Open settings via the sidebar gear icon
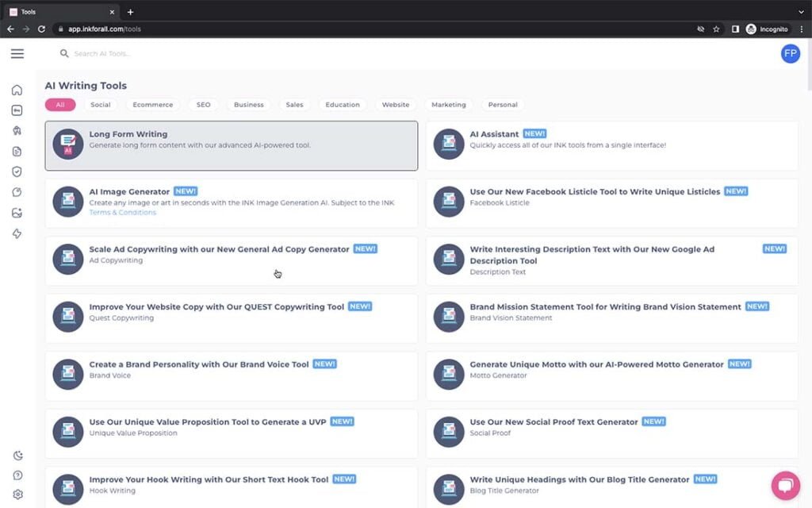This screenshot has height=508, width=812. (17, 495)
